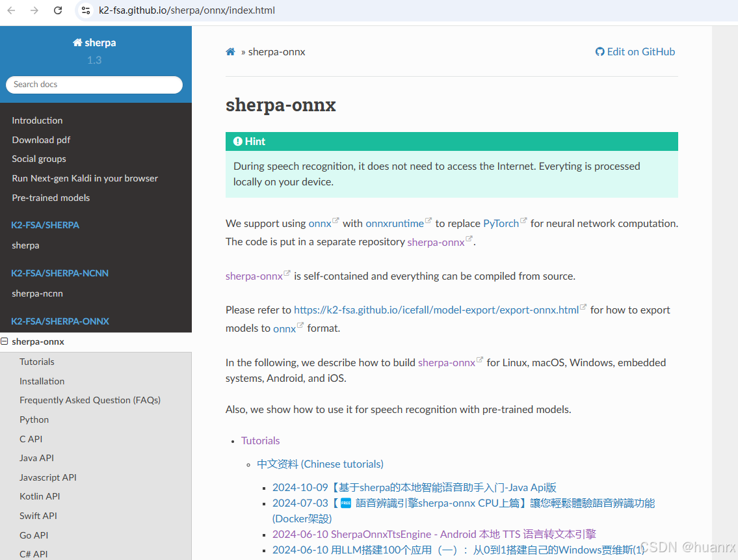738x560 pixels.
Task: Open 2024-06-10 SherpaOnnxTtsEngine link
Action: coord(434,534)
